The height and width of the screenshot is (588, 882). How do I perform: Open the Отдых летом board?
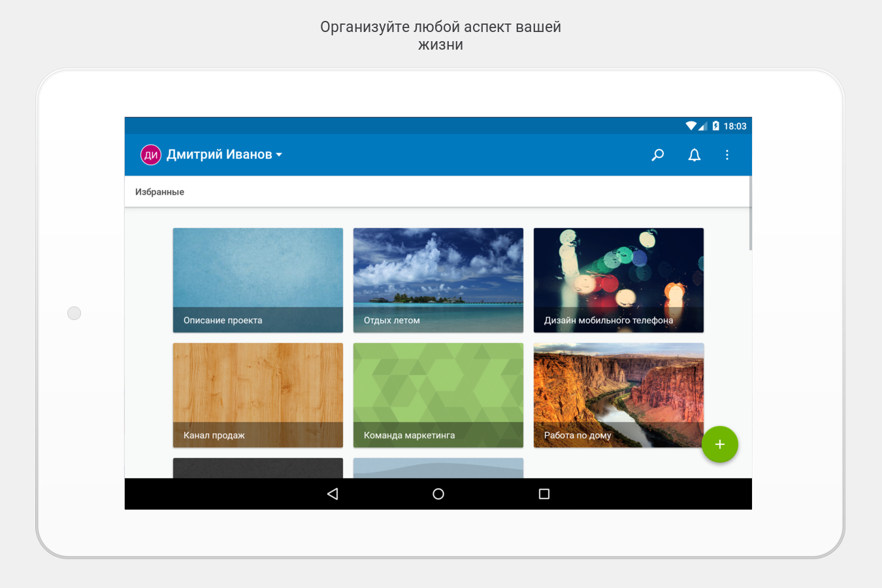pos(438,280)
